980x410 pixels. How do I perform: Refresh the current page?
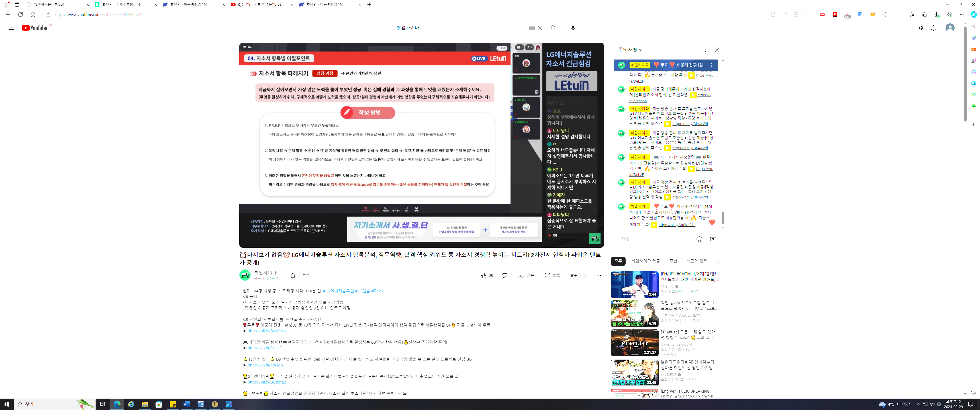pyautogui.click(x=21, y=15)
